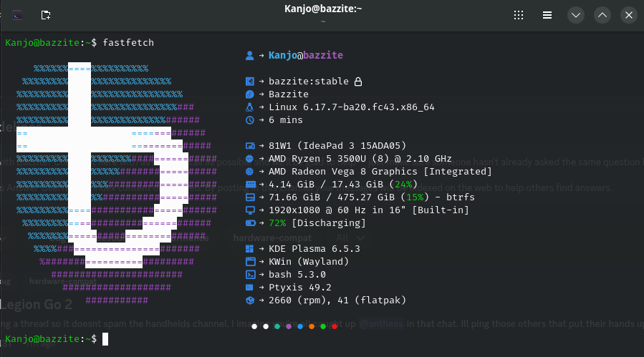Click the shell icon beside bash 5.3.0
Screen dimensions: 644x357
pyautogui.click(x=250, y=275)
